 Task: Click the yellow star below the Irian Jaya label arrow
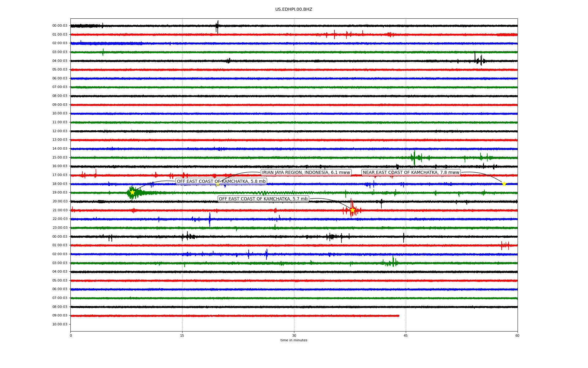coord(217,184)
